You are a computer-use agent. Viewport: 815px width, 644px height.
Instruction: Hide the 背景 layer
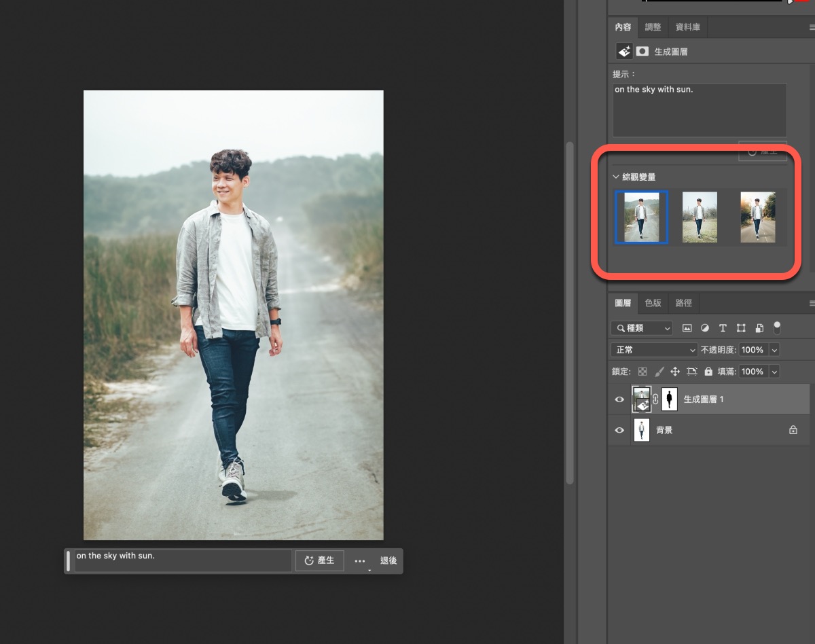[x=619, y=430]
